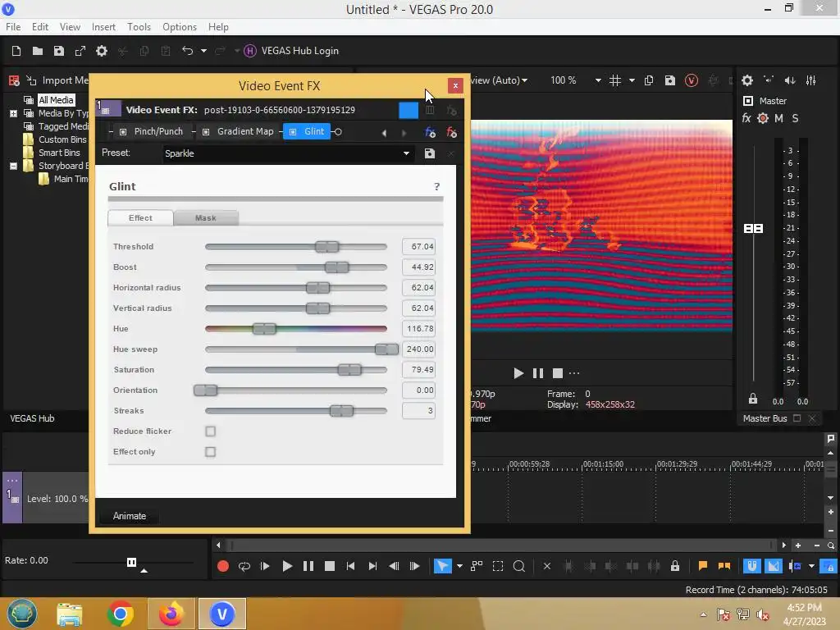
Task: Open Master FX button in Master Bus
Action: (x=746, y=118)
